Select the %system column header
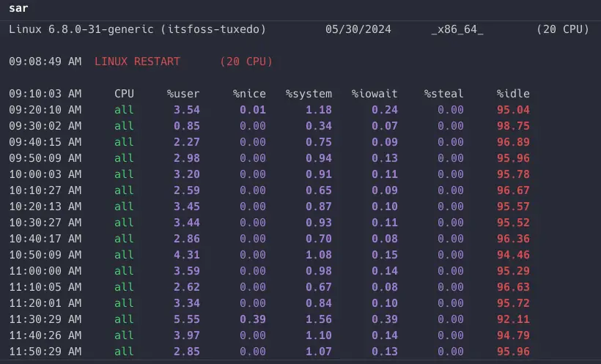 click(309, 94)
